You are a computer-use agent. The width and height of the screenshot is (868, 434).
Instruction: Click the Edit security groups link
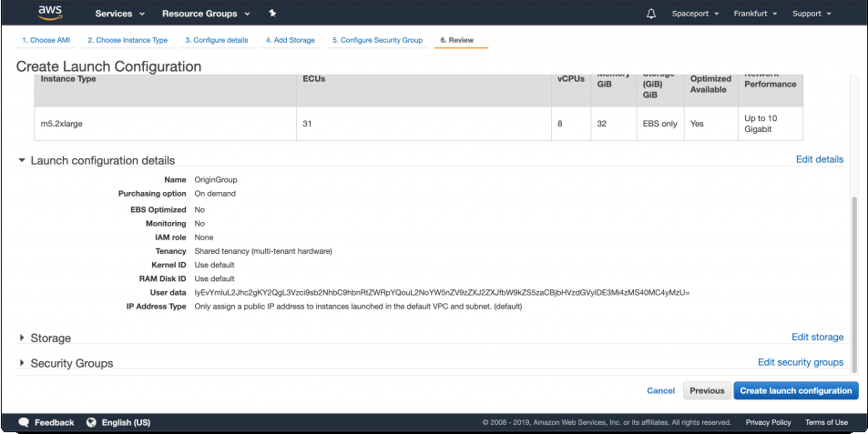[x=801, y=362]
